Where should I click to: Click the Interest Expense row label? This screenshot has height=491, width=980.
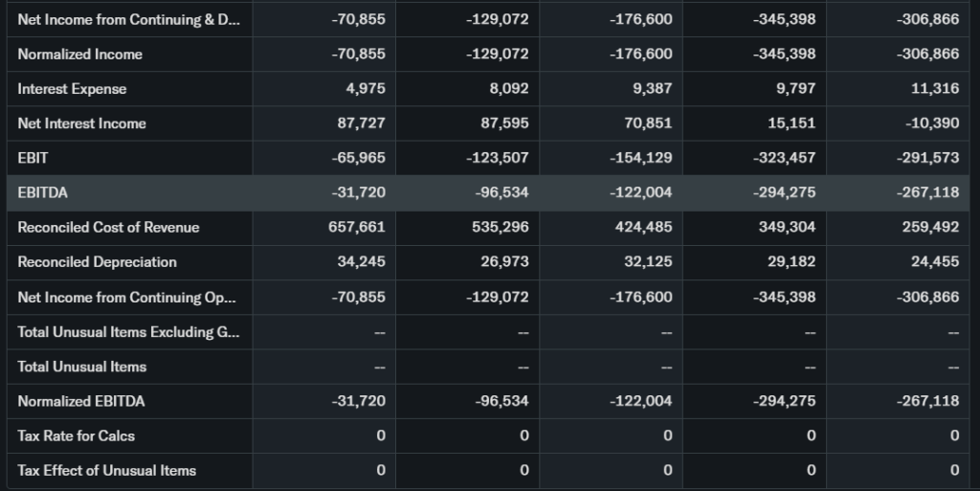[72, 89]
